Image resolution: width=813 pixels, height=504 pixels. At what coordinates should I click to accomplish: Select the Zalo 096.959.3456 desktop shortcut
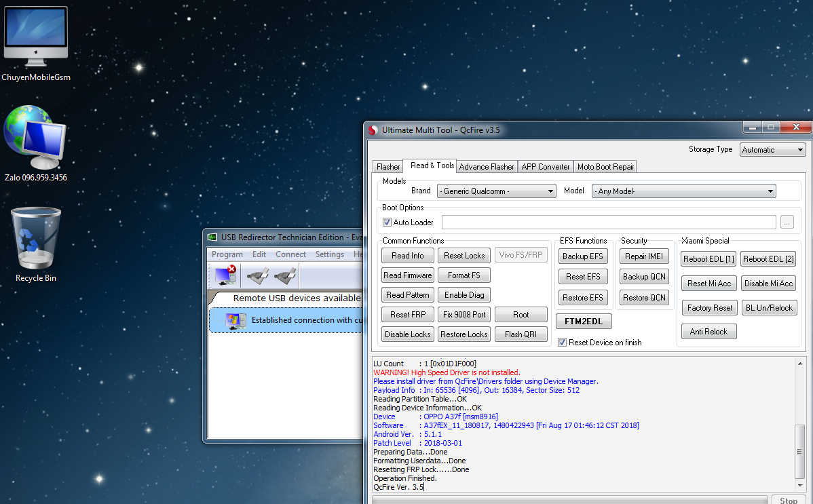click(x=35, y=144)
